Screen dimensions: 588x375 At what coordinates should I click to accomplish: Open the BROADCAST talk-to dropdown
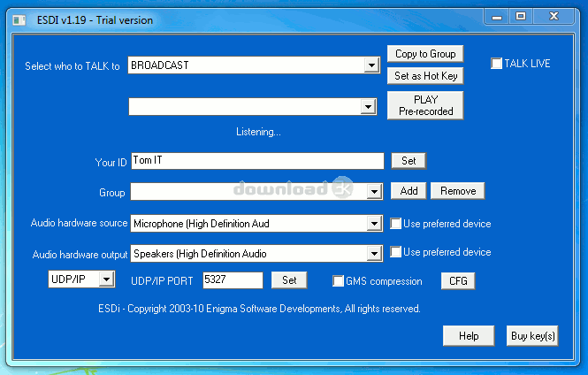coord(371,65)
